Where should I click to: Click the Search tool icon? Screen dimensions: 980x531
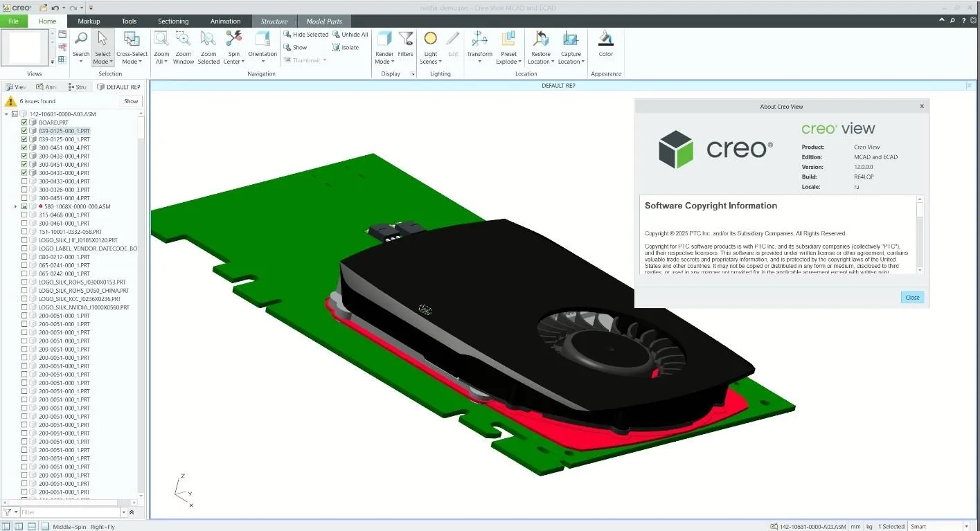[81, 39]
